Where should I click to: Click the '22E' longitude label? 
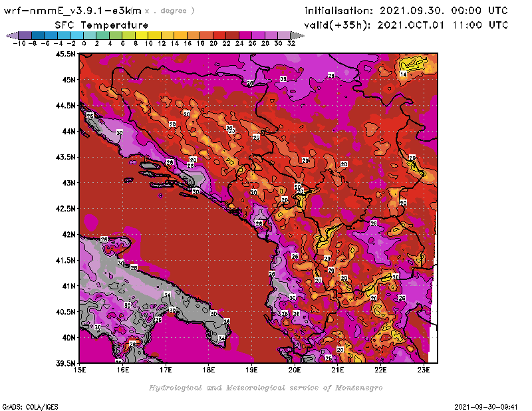380,370
